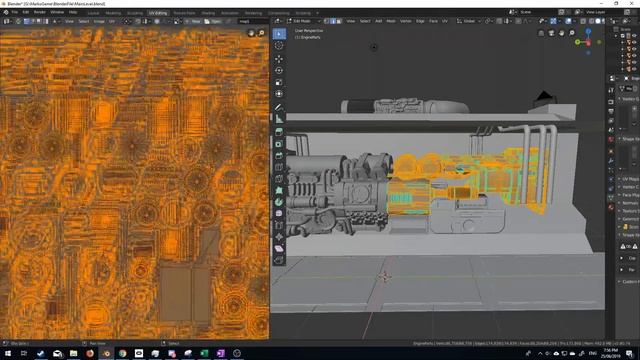Open the Edit Mode dropdown
Image resolution: width=640 pixels, height=360 pixels.
point(304,21)
